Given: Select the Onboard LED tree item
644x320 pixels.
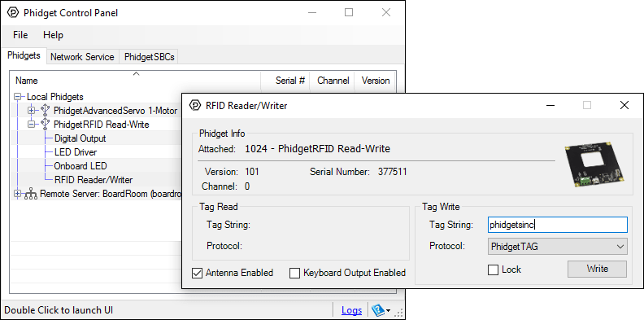Looking at the screenshot, I should tap(80, 166).
